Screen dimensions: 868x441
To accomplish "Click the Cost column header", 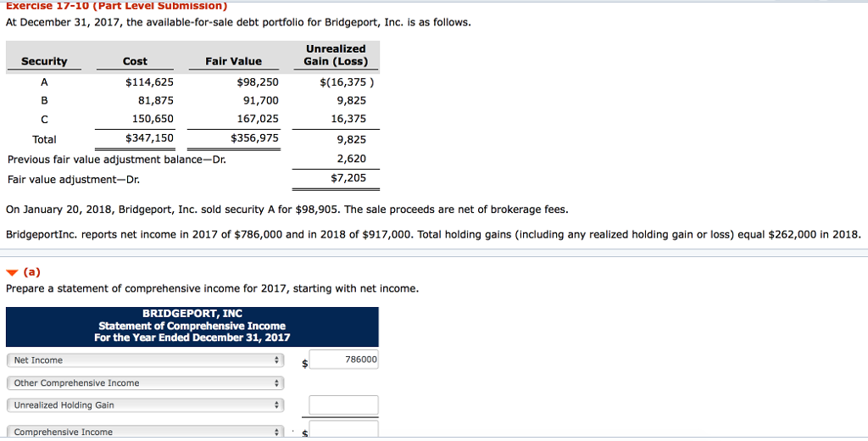I will click(x=135, y=61).
